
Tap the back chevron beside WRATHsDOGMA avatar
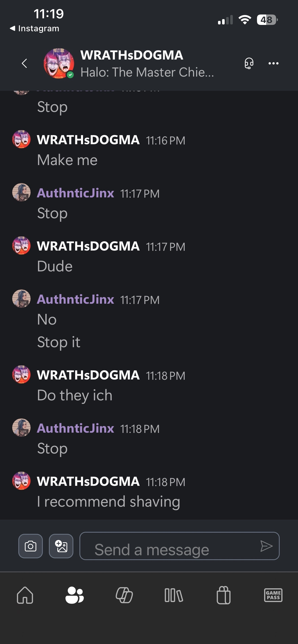tap(24, 63)
